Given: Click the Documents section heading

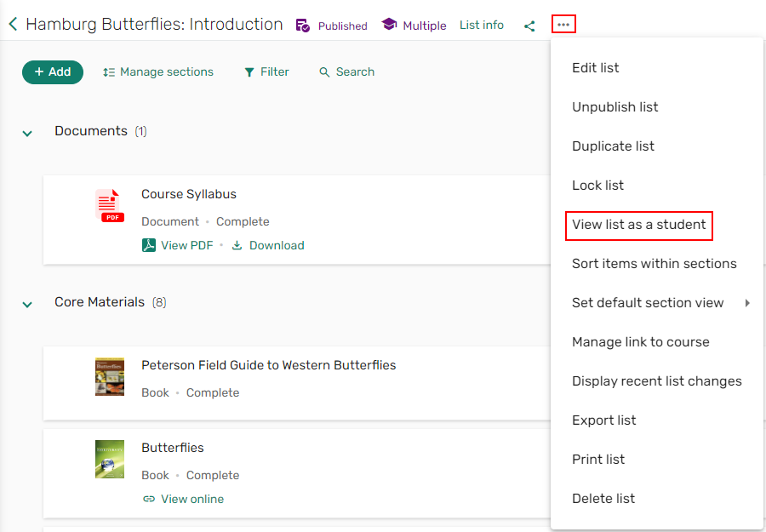Looking at the screenshot, I should [x=91, y=131].
